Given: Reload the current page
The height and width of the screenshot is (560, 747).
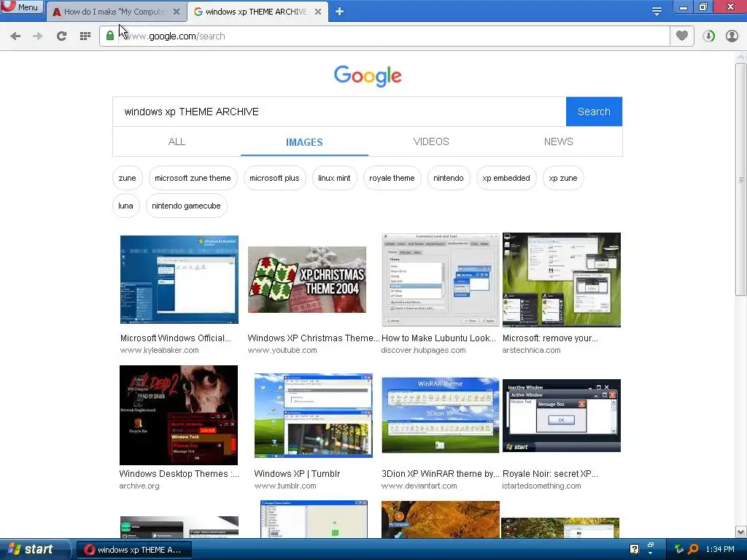Looking at the screenshot, I should coord(61,36).
